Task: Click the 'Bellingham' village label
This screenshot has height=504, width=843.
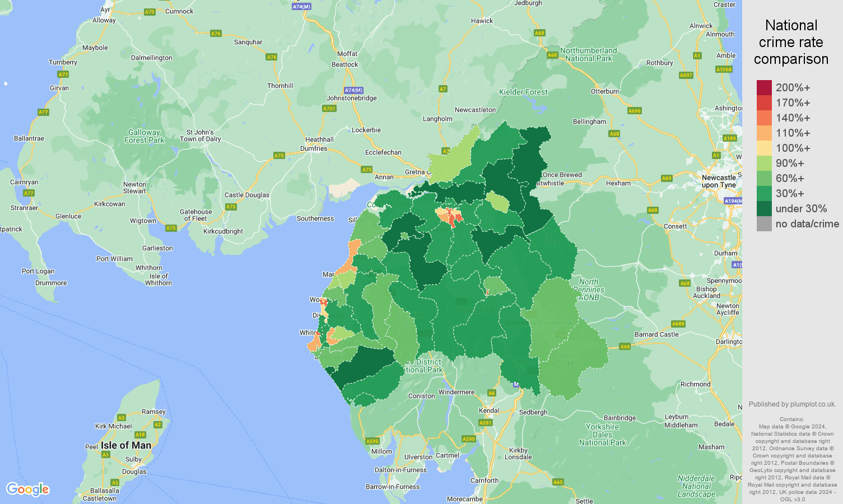Action: coord(590,122)
